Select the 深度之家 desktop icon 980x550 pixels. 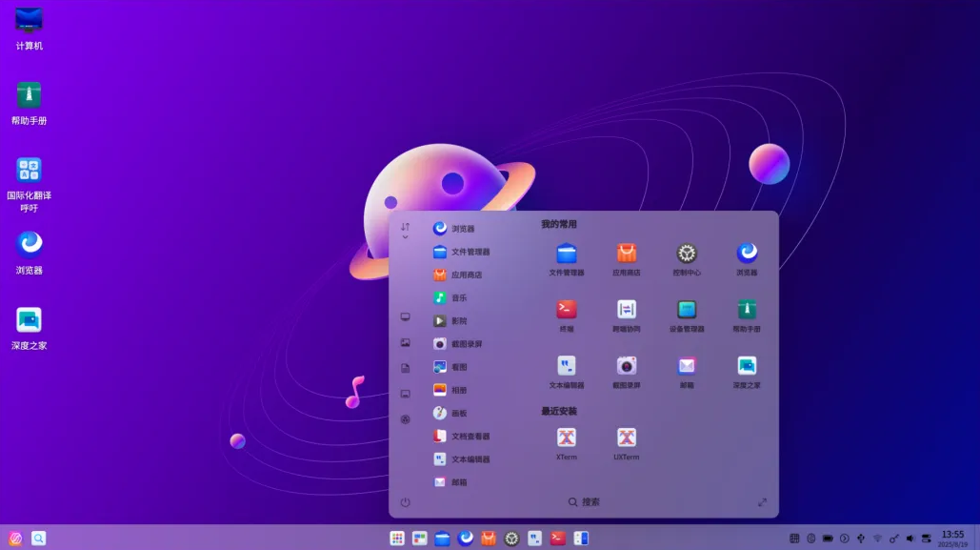pos(29,328)
